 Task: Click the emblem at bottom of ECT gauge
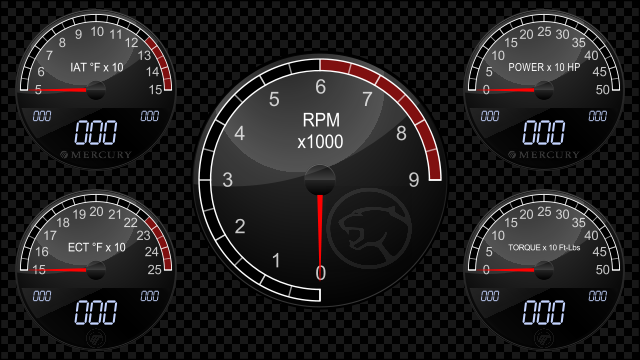pyautogui.click(x=96, y=337)
